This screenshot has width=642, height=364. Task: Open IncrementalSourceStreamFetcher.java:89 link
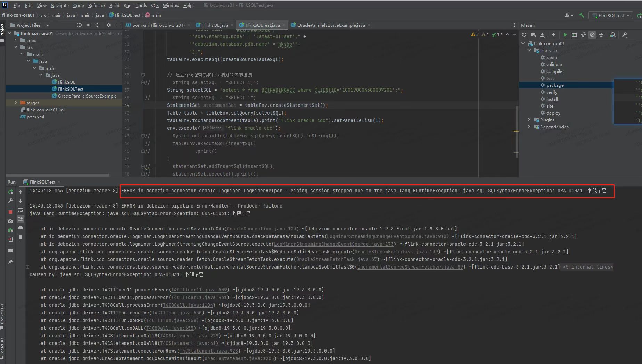pos(410,267)
